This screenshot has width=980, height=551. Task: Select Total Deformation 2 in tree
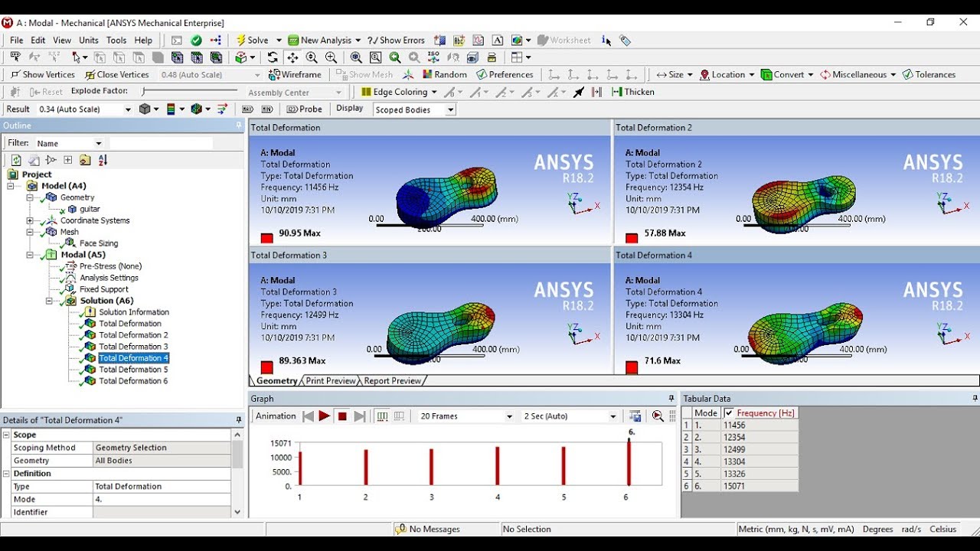tap(133, 335)
